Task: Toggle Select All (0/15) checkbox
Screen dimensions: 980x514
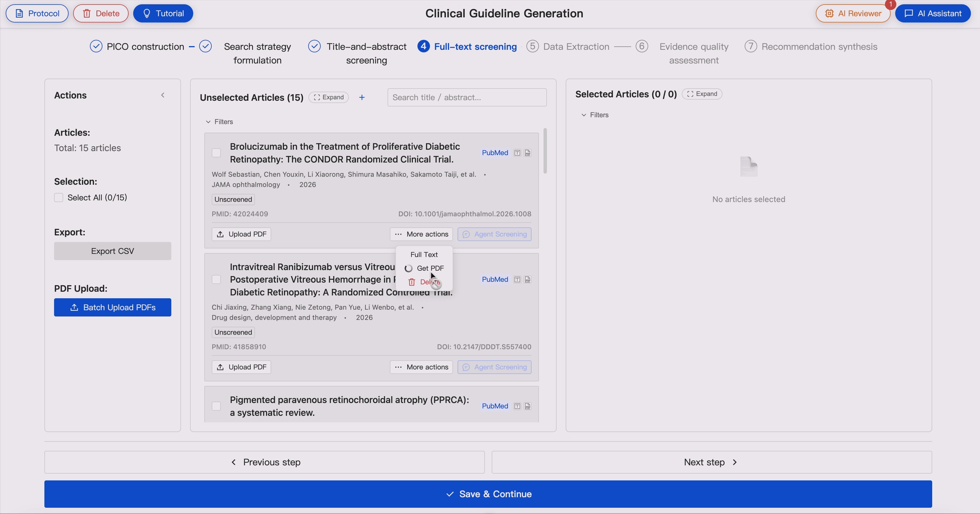Action: point(59,198)
